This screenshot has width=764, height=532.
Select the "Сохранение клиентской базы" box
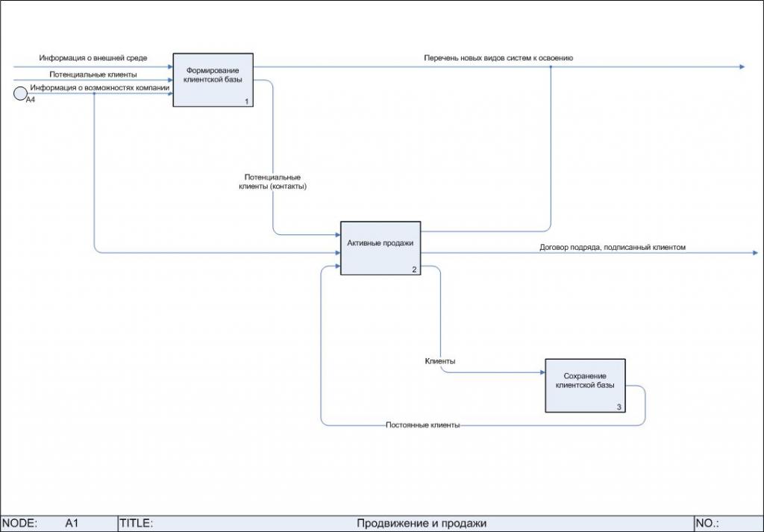tap(585, 386)
